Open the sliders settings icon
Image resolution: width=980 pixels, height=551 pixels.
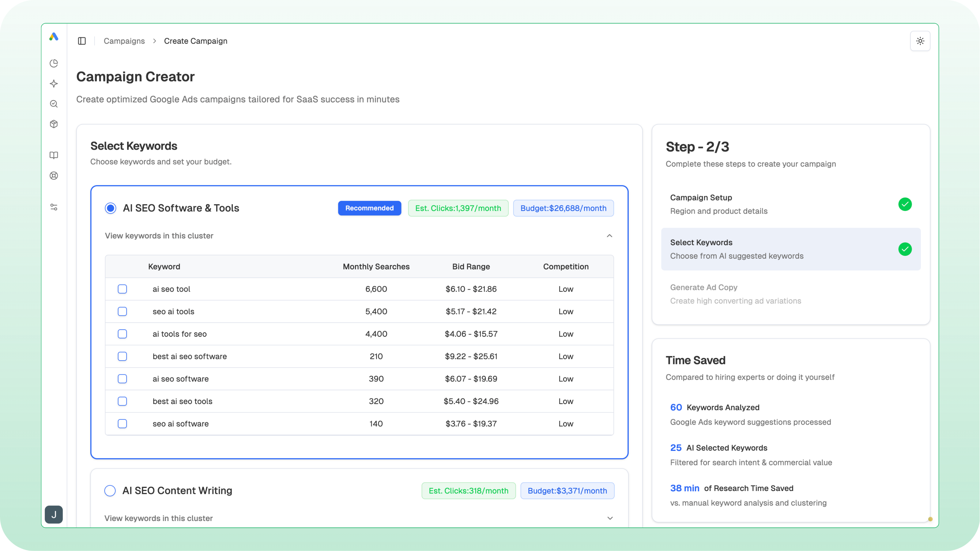54,207
